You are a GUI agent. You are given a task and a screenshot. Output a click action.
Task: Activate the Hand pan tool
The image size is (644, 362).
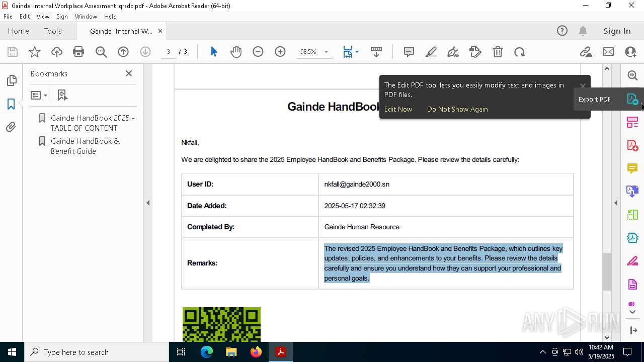[236, 52]
